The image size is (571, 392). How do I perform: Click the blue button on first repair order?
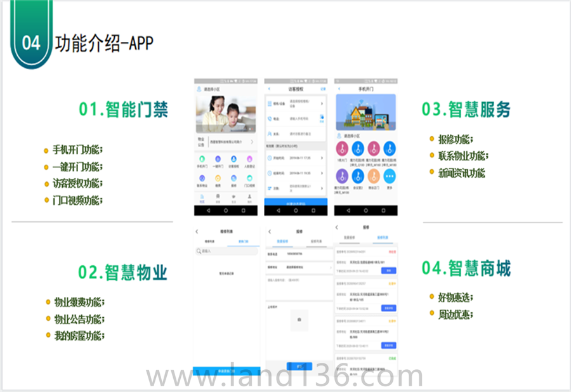pos(388,270)
